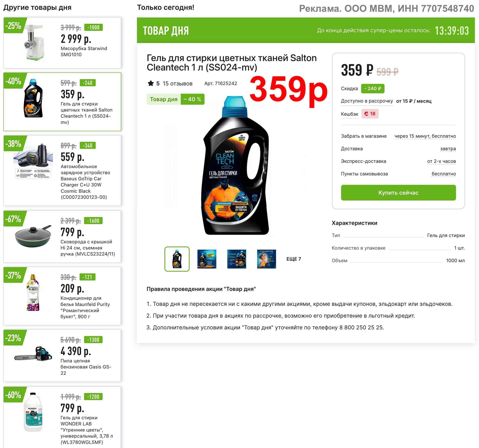Open the Maunfeld Purity conditioner deal

point(62,296)
